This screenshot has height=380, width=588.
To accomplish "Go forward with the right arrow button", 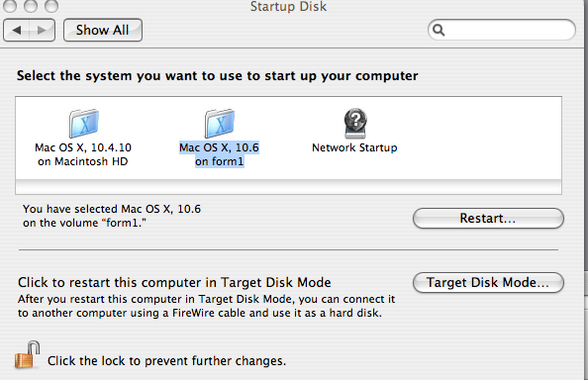I will 42,30.
